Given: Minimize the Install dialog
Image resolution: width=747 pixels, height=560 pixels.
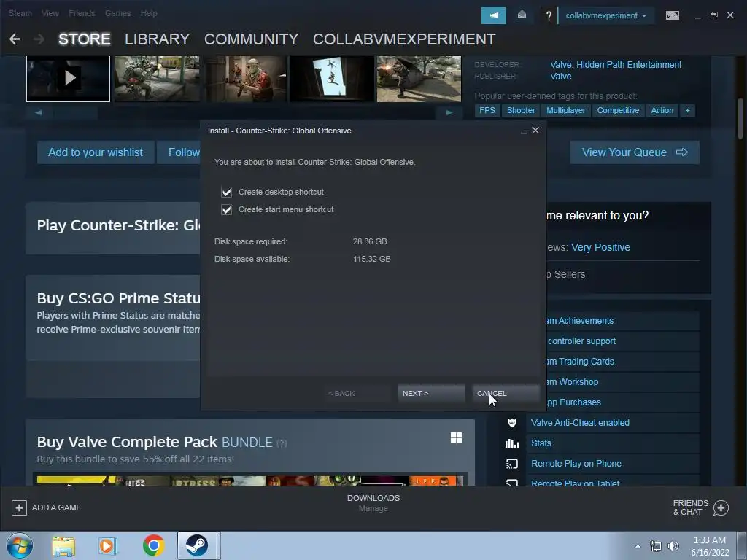Looking at the screenshot, I should 524,131.
